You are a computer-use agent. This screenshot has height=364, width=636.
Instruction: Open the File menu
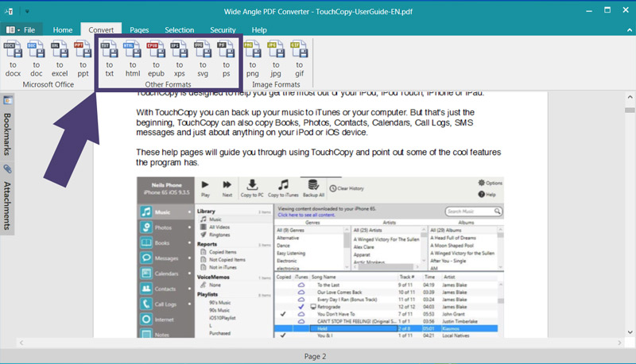click(x=21, y=29)
